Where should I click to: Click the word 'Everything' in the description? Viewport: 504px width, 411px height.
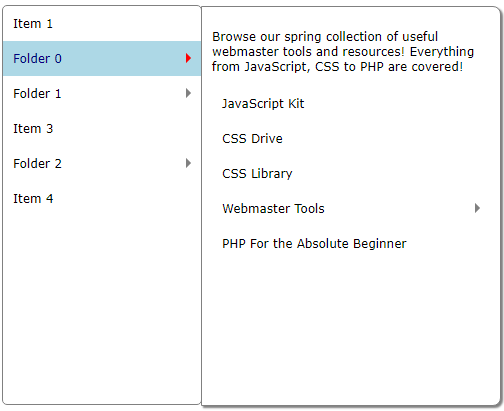point(442,52)
